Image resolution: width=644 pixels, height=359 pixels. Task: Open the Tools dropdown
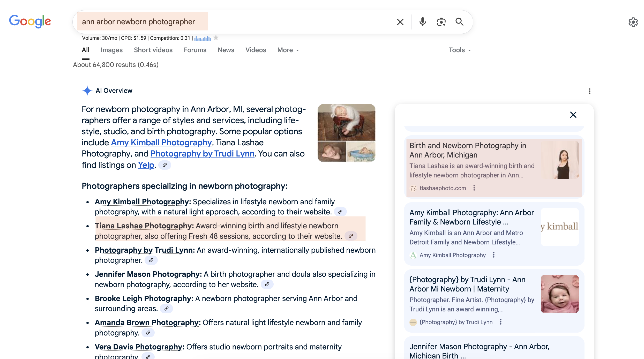click(x=460, y=50)
